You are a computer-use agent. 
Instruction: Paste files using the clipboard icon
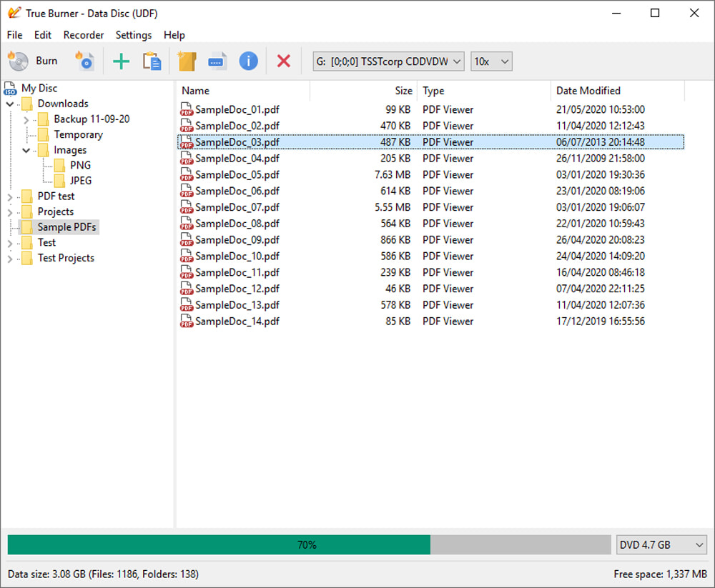[x=152, y=61]
